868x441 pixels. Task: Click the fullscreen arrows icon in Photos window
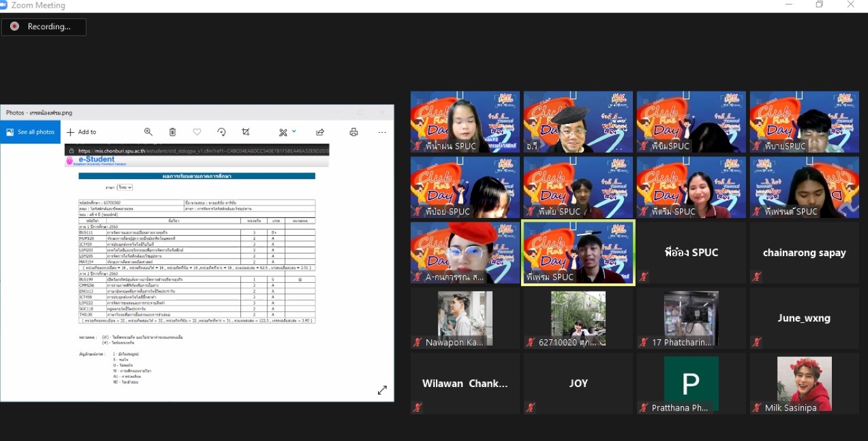[x=382, y=390]
